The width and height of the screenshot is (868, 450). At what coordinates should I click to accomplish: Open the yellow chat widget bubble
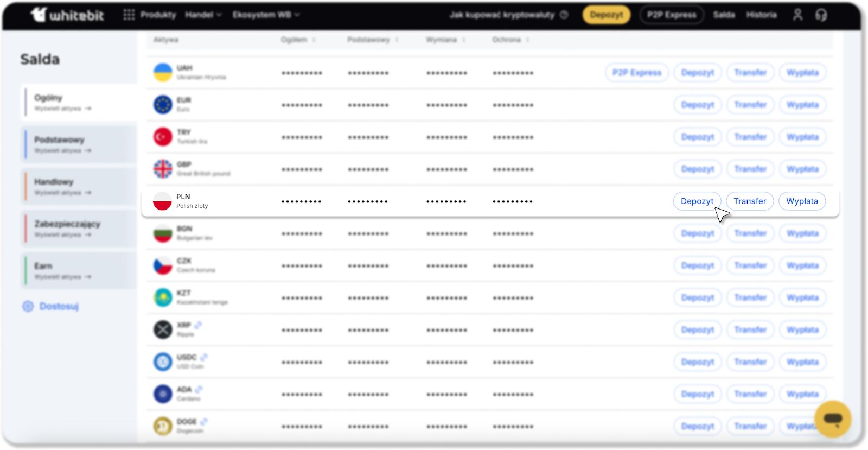(x=832, y=419)
